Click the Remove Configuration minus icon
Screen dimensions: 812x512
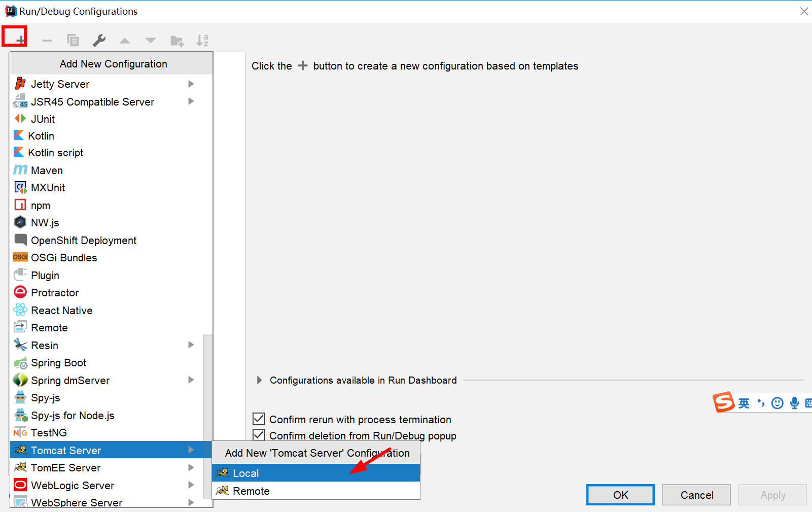coord(47,41)
